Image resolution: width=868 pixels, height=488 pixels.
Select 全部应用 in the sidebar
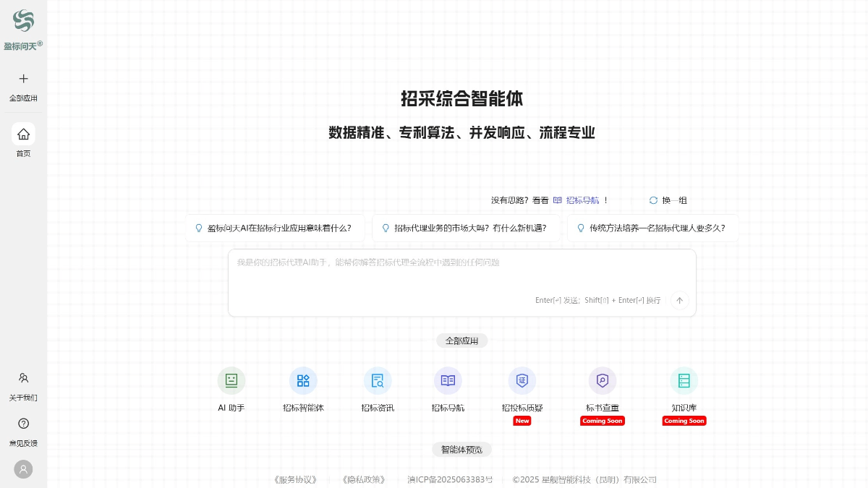pos(23,87)
